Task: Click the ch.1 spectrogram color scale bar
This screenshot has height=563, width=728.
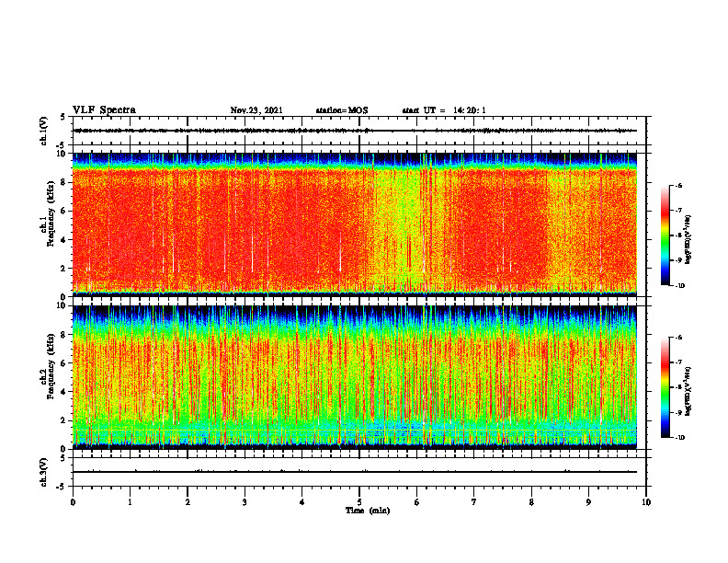Action: [x=665, y=236]
